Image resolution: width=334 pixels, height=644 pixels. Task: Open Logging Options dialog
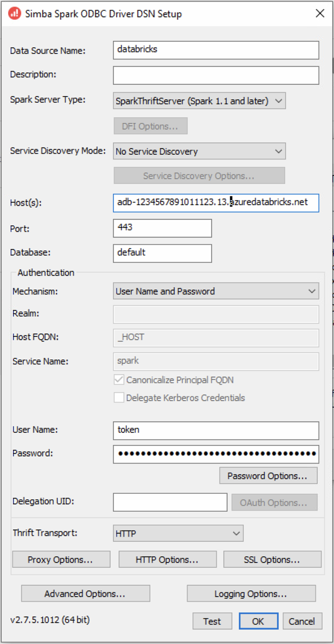point(251,593)
